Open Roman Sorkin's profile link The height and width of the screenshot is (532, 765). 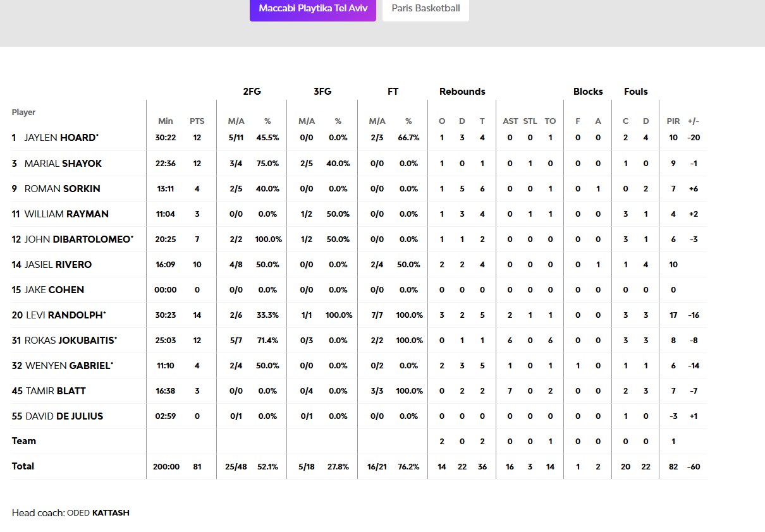62,188
